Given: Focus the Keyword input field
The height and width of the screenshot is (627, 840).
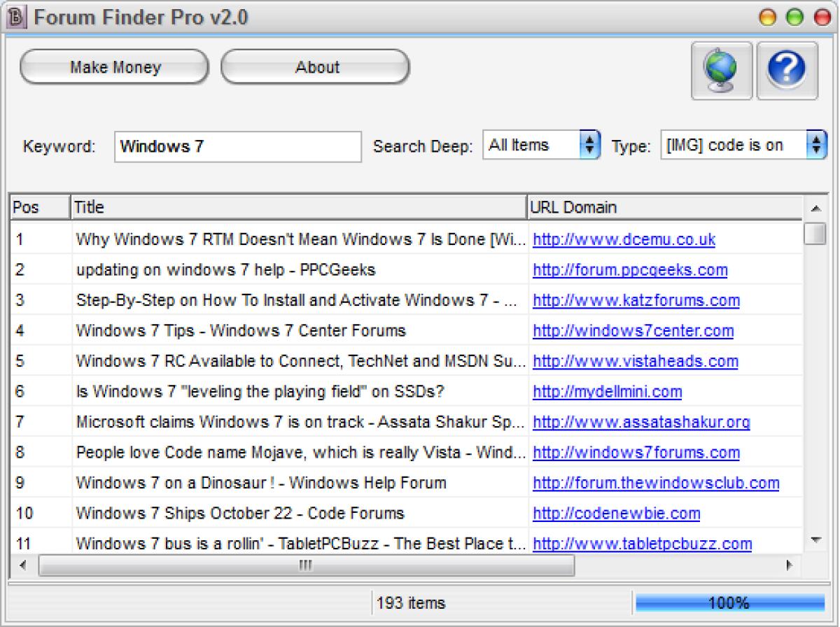Looking at the screenshot, I should pyautogui.click(x=238, y=146).
